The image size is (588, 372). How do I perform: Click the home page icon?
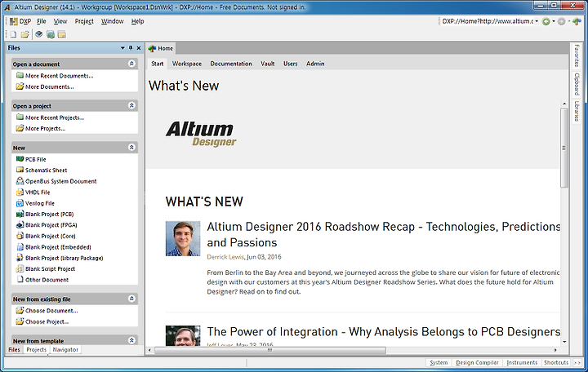[577, 22]
